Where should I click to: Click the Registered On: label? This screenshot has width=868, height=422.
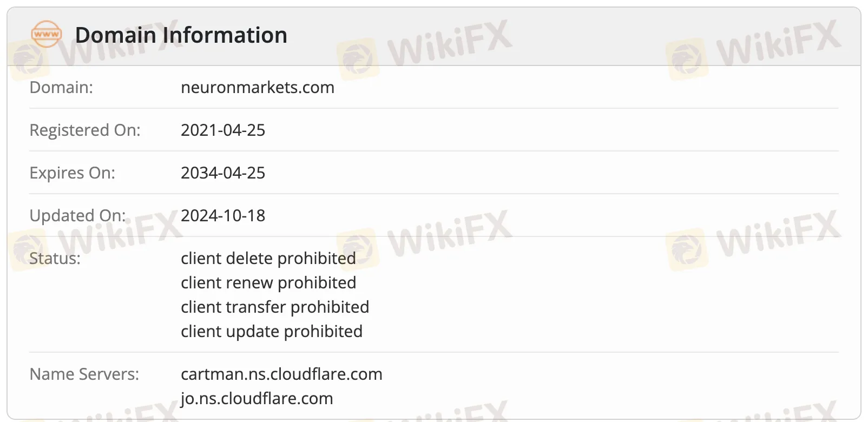point(85,130)
